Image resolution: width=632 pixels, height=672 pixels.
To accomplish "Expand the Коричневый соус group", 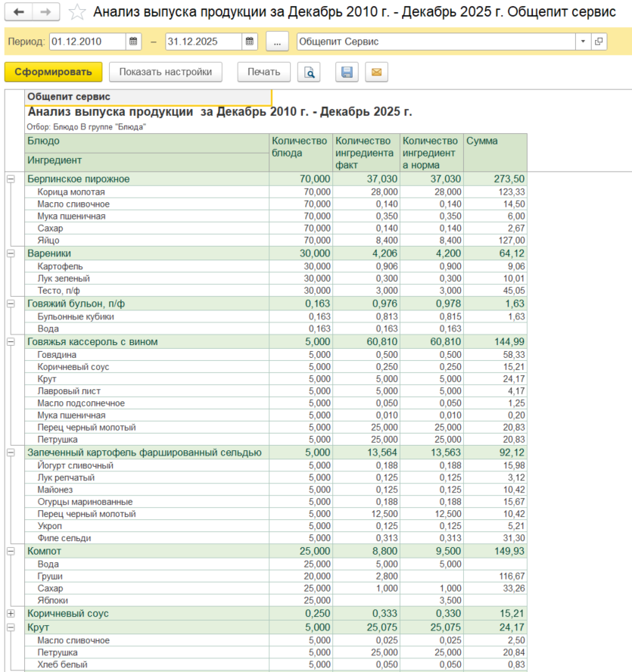I will pyautogui.click(x=11, y=613).
